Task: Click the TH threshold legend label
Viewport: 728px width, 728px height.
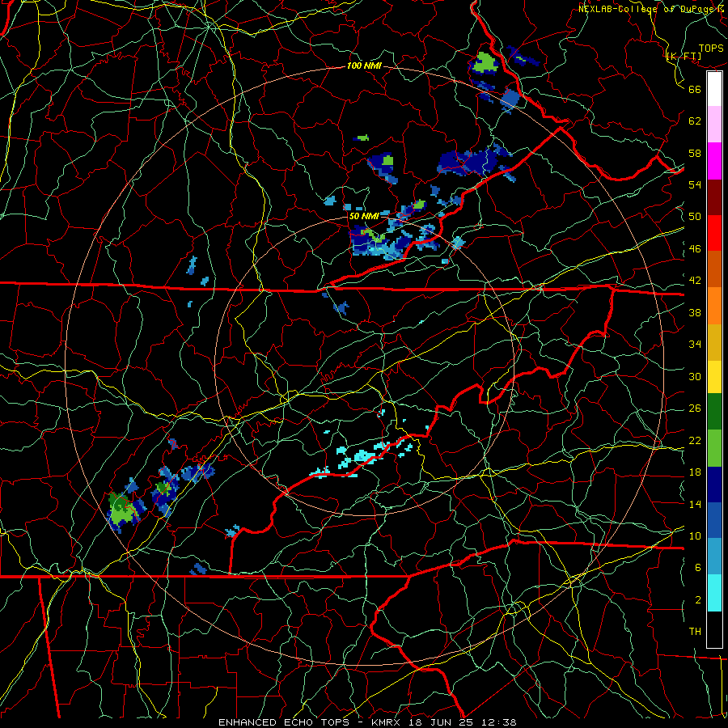Action: [695, 632]
